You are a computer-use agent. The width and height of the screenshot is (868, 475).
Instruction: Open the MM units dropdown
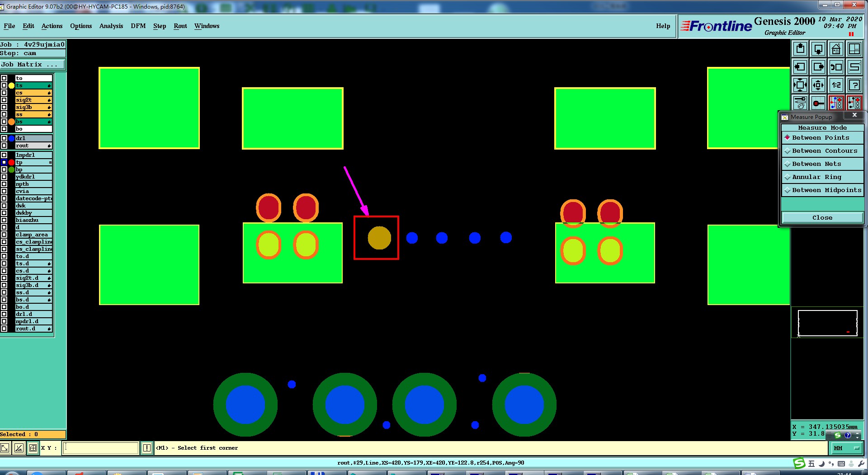point(846,448)
